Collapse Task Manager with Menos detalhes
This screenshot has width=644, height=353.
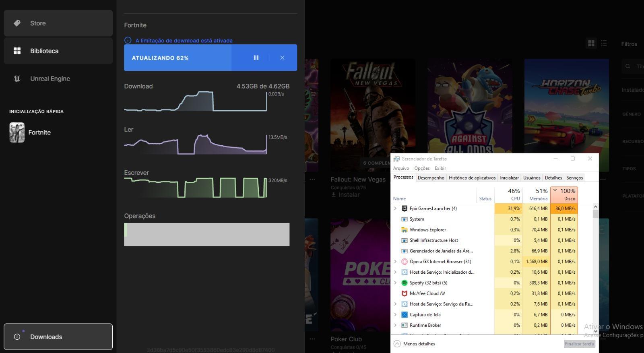pyautogui.click(x=415, y=344)
